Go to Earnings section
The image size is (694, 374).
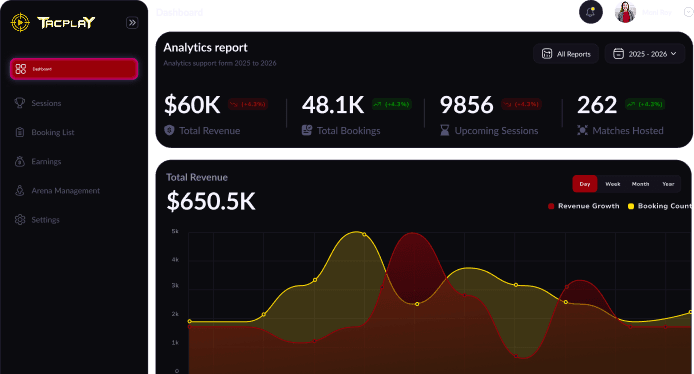click(x=38, y=162)
